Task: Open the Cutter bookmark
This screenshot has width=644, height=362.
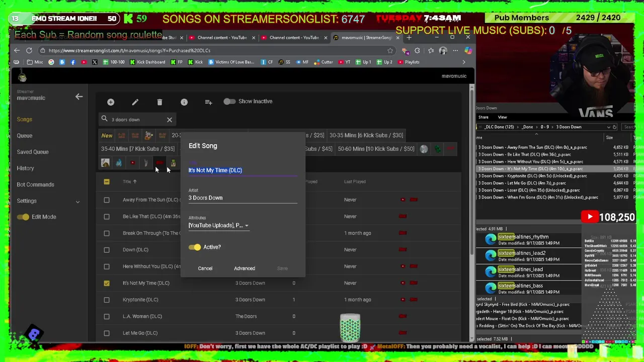Action: point(324,62)
